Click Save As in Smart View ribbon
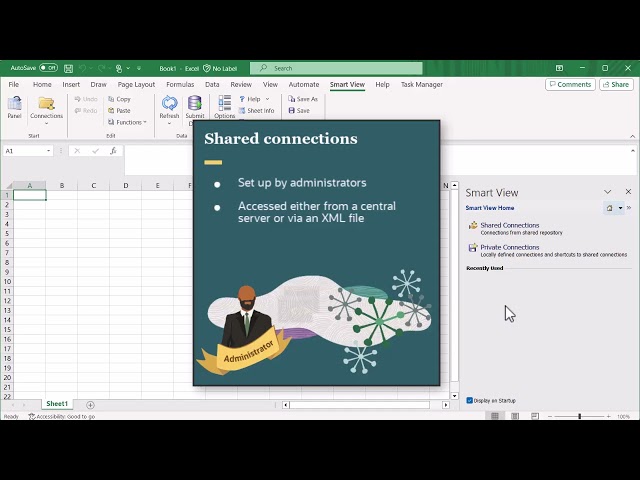Viewport: 640px width, 480px height. tap(303, 99)
